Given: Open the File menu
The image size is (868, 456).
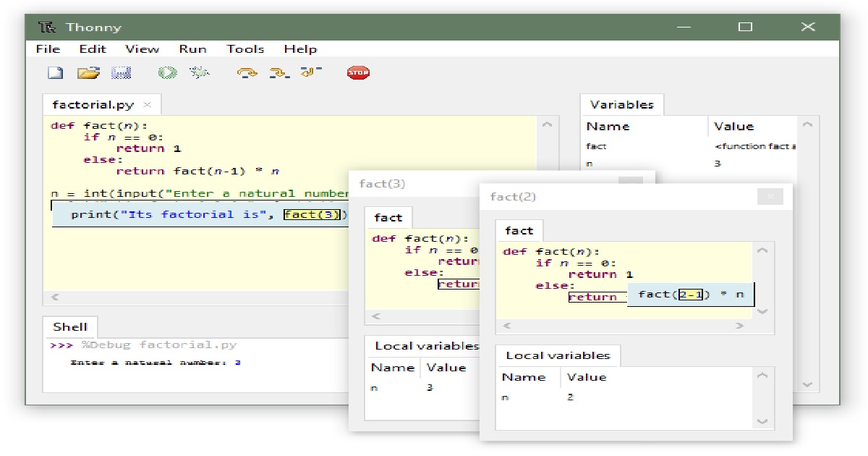Looking at the screenshot, I should pyautogui.click(x=48, y=48).
